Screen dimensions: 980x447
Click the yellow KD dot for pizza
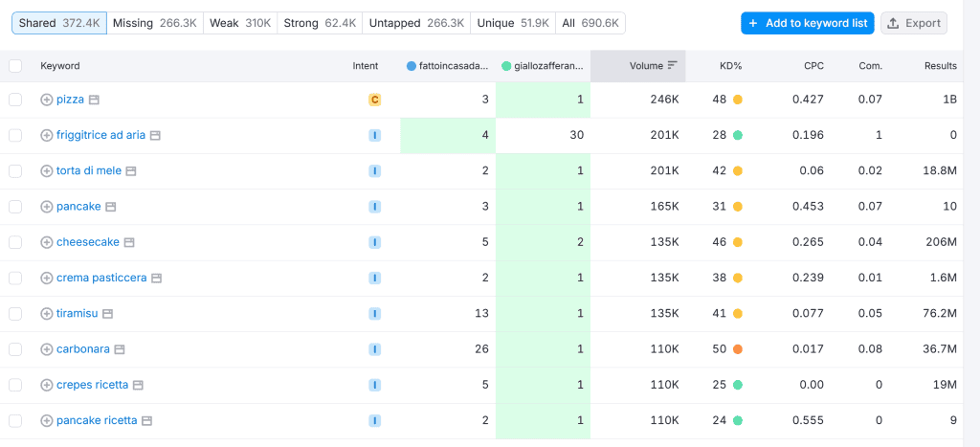click(738, 100)
